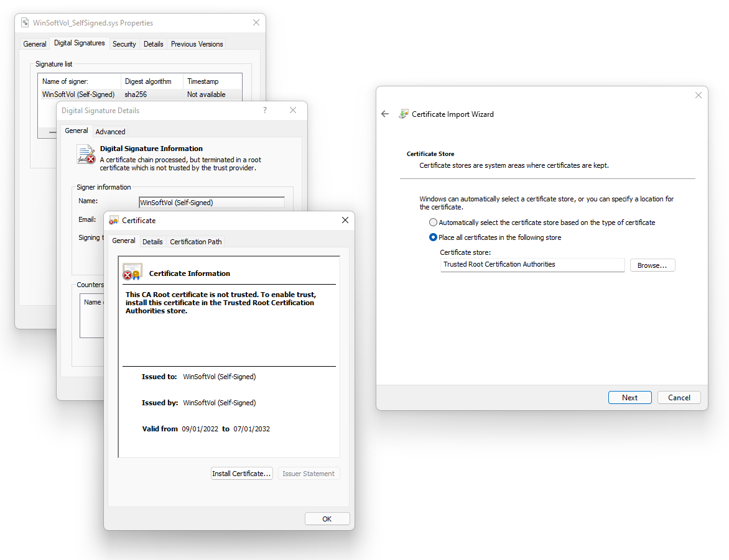Select General tab in Digital Signature Details
This screenshot has height=560, width=729.
77,131
